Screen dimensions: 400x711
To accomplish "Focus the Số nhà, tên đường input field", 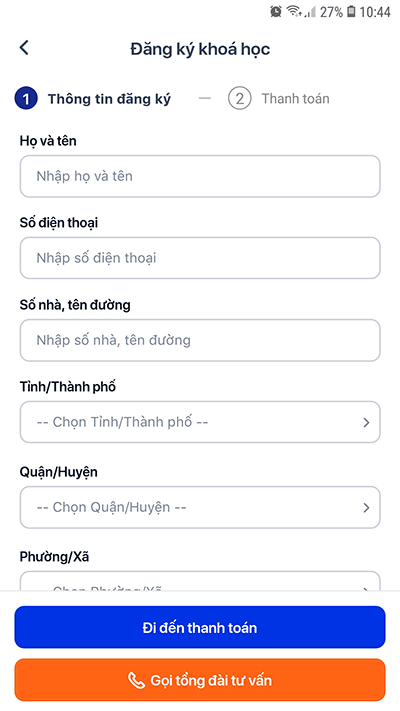I will [x=200, y=341].
